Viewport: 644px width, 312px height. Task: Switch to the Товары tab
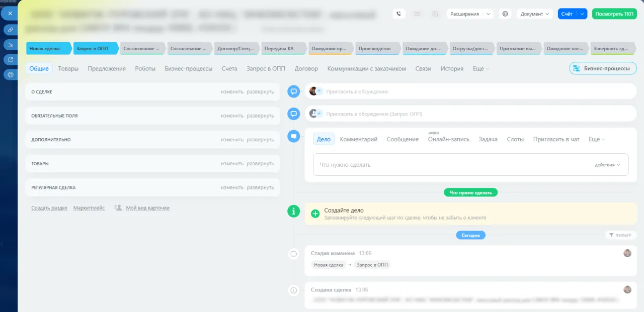point(68,69)
